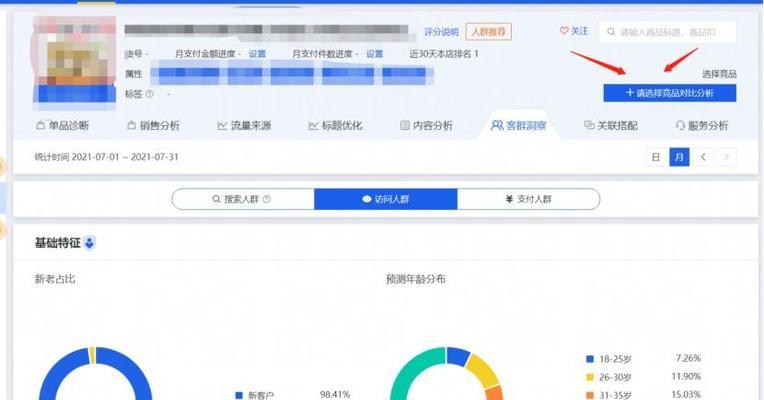Click the 31-35岁 orange legend swatch
The width and height of the screenshot is (764, 400).
pos(590,395)
